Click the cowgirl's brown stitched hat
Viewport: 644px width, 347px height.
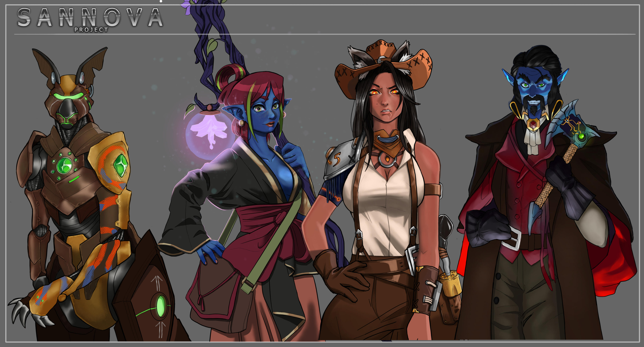pyautogui.click(x=383, y=68)
